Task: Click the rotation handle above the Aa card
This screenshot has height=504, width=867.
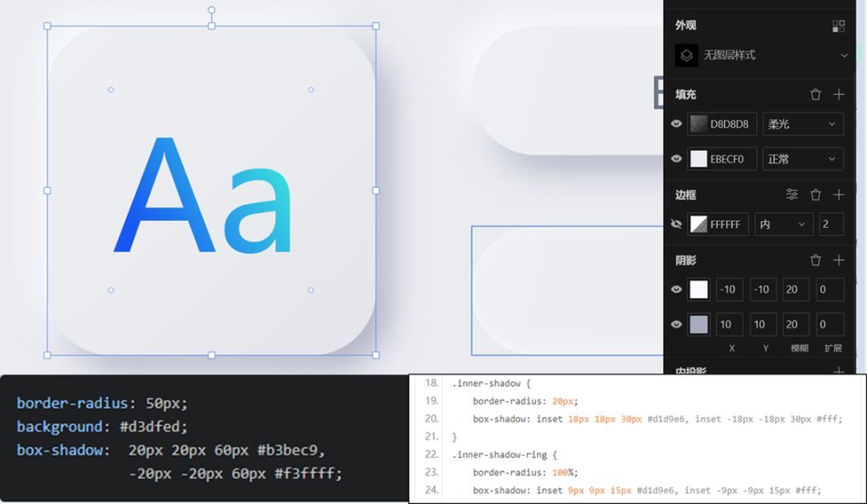Action: pyautogui.click(x=211, y=10)
